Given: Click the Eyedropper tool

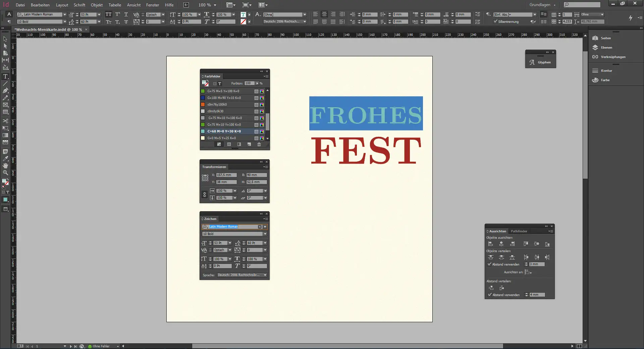Looking at the screenshot, I should point(5,159).
